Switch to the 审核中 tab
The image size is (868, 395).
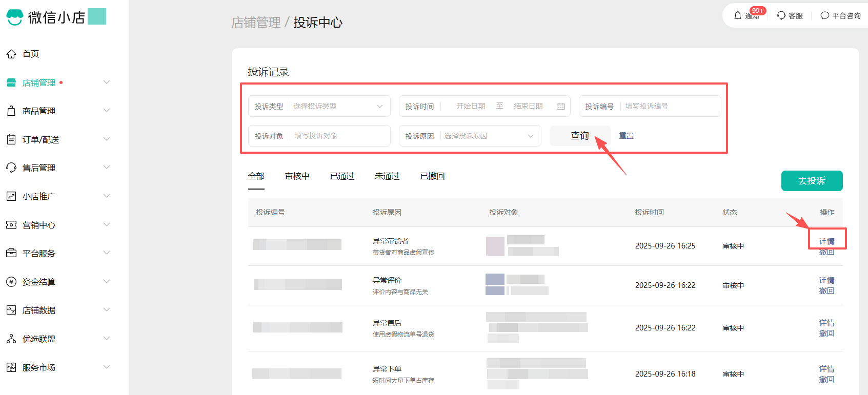click(x=297, y=176)
